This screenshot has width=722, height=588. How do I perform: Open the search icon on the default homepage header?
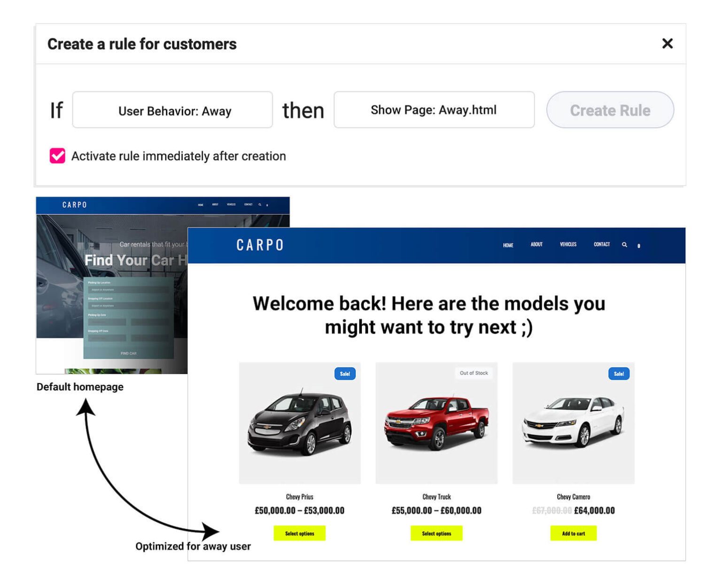tap(259, 205)
